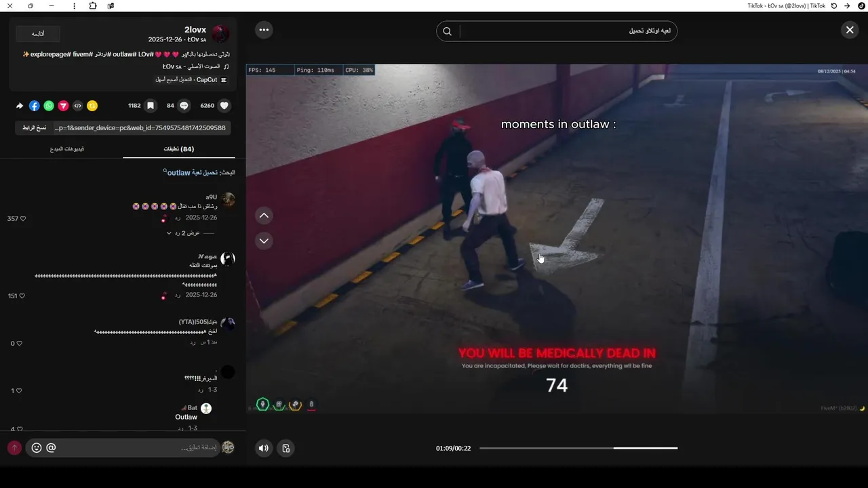Get the embed code icon
Viewport: 868px width, 488px height.
[78, 106]
